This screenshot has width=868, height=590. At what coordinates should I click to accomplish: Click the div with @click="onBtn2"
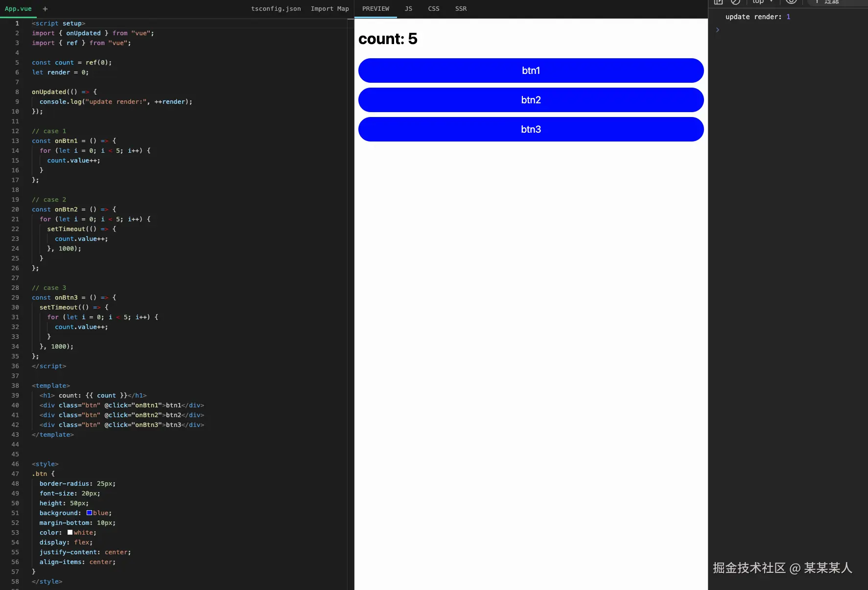click(x=121, y=415)
